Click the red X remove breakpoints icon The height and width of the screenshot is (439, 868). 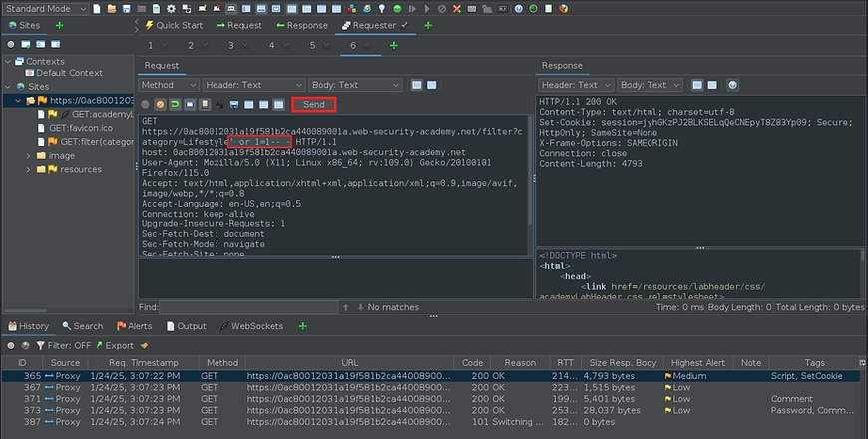click(457, 9)
